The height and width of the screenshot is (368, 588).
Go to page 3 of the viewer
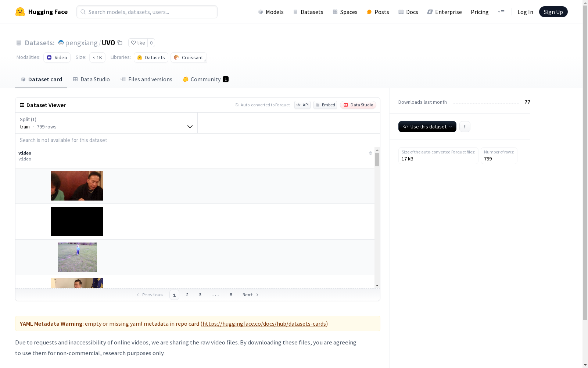point(200,295)
